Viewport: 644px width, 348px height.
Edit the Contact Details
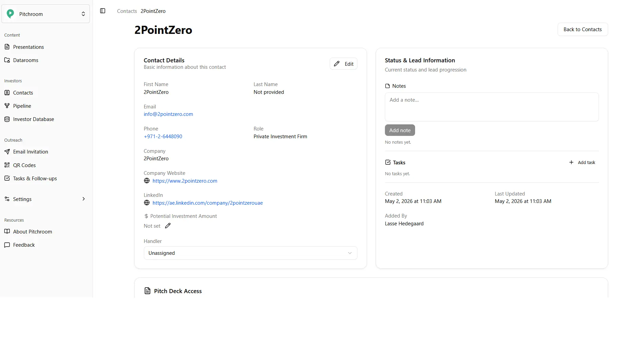tap(344, 64)
